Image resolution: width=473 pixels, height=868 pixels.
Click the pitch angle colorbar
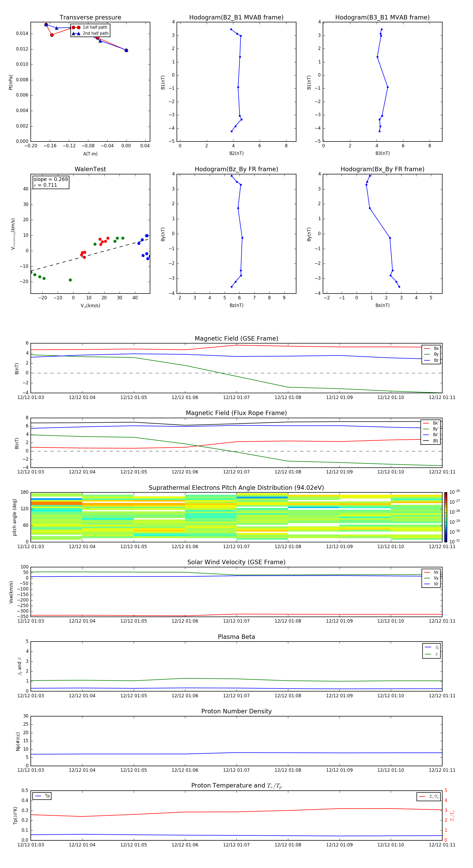[446, 517]
